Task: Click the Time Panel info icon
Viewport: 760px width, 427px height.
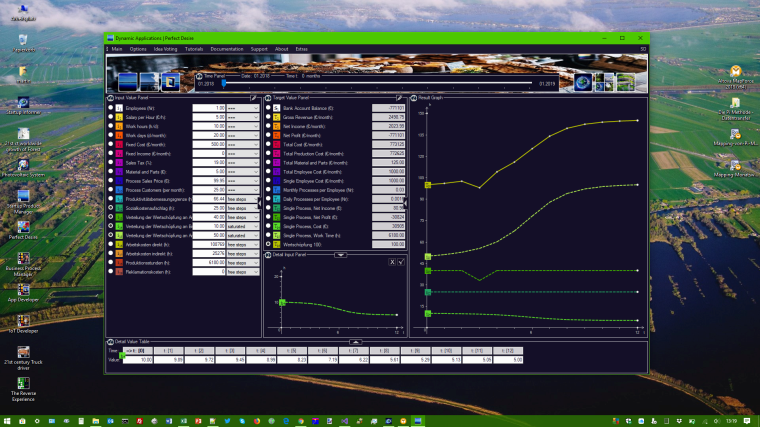Action: 199,77
